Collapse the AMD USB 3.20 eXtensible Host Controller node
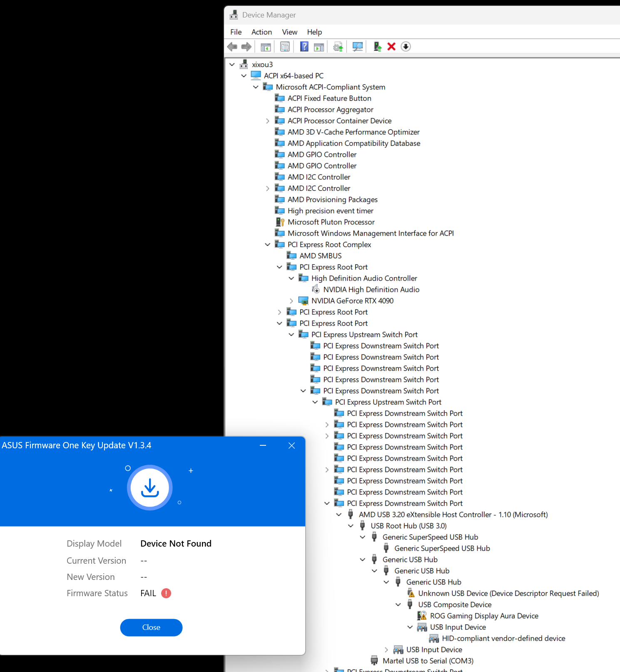 [x=339, y=515]
